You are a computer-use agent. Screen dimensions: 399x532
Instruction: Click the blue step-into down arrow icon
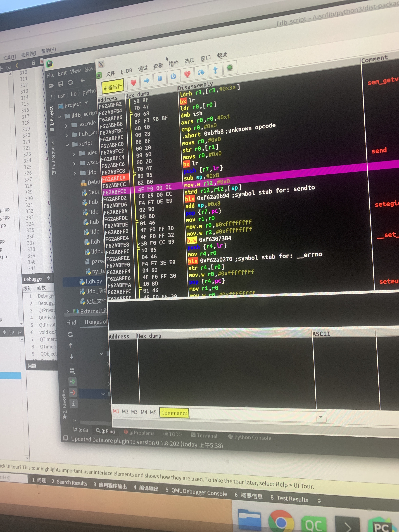pyautogui.click(x=215, y=70)
